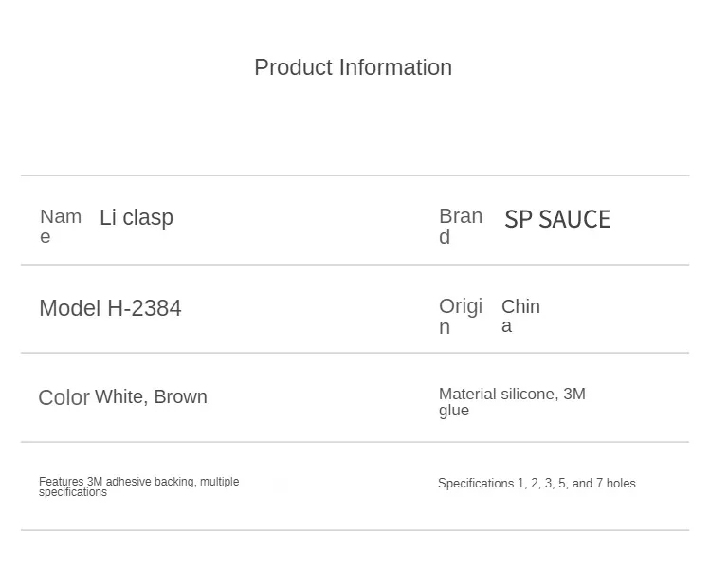Click the word glue in Material row
Screen dimensions: 710x588
pyautogui.click(x=454, y=411)
